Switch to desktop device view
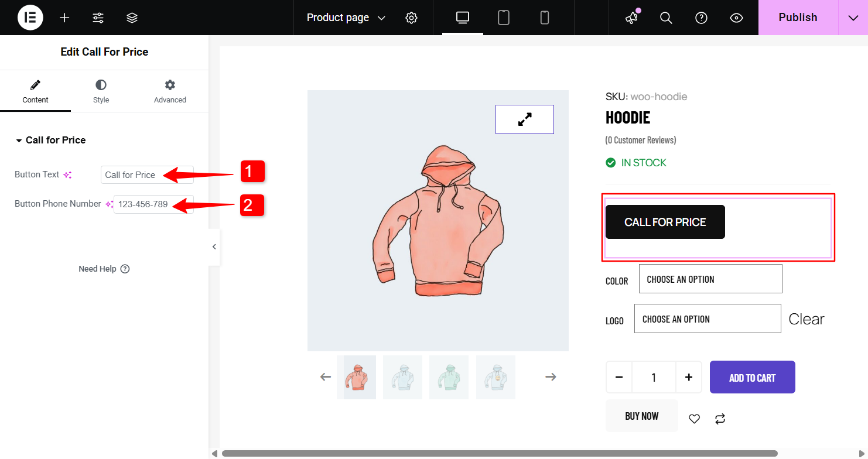Image resolution: width=868 pixels, height=459 pixels. click(x=463, y=18)
